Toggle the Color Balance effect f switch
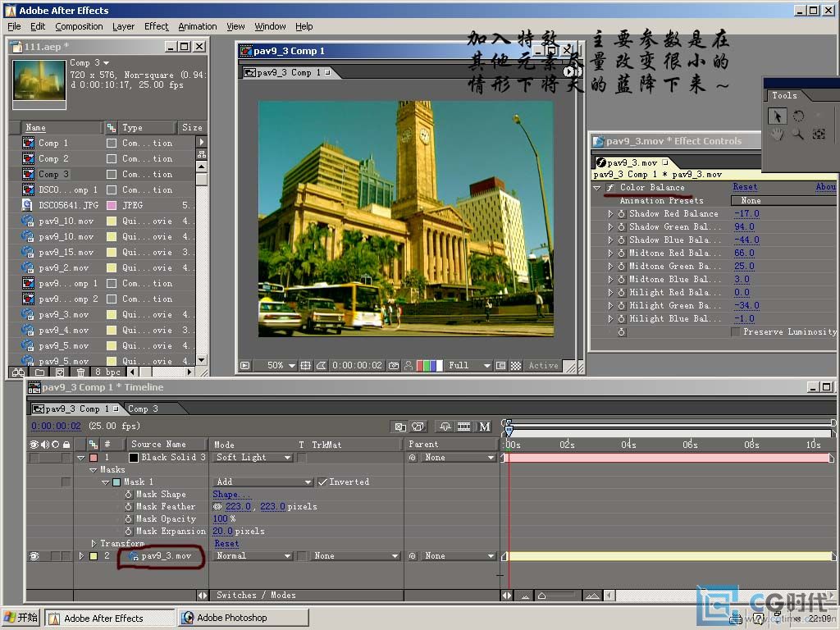 coord(610,188)
